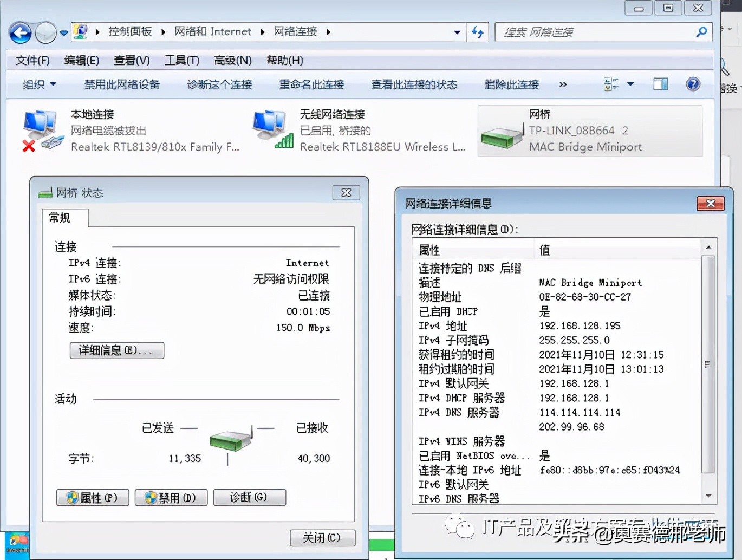Click the 详细信息(E) button

[x=116, y=350]
